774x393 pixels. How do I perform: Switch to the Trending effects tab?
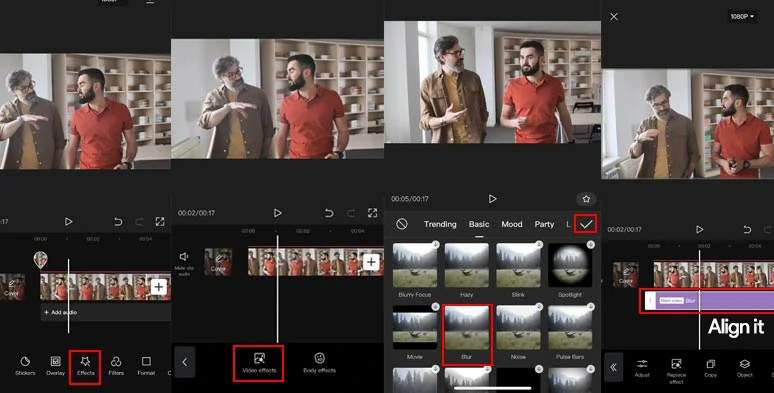pyautogui.click(x=440, y=224)
